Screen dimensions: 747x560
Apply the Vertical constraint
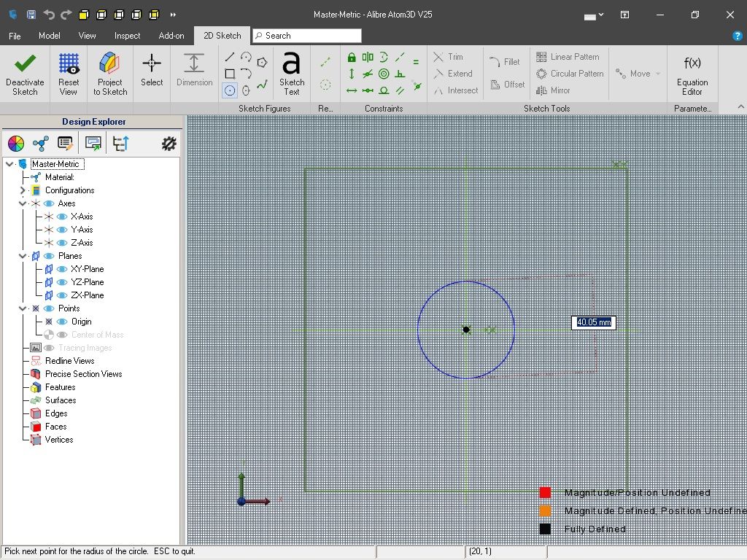pyautogui.click(x=352, y=74)
